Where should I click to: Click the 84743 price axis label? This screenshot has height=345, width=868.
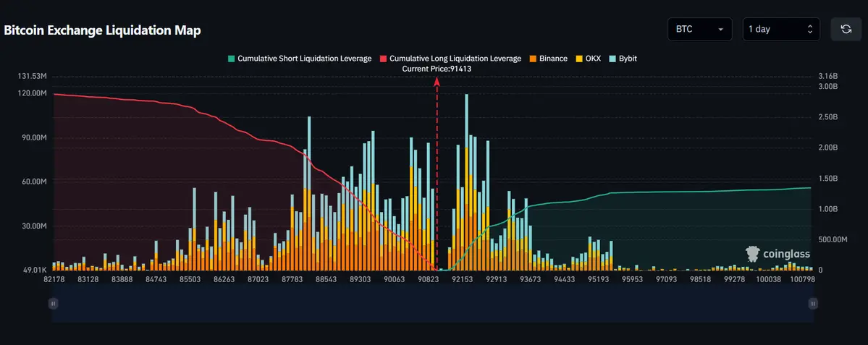pos(156,280)
